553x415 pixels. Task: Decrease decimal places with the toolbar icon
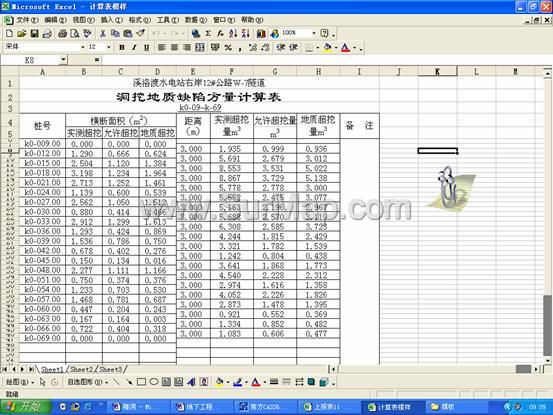tap(265, 47)
